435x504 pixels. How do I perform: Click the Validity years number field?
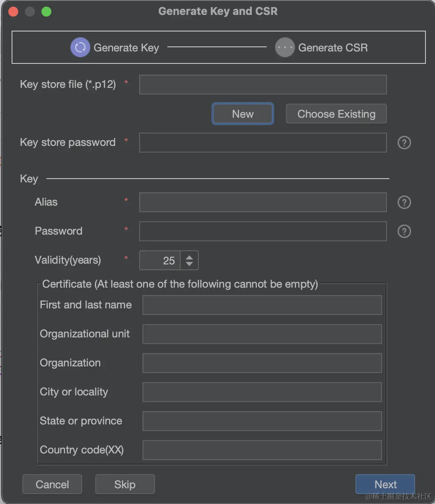[x=161, y=261]
